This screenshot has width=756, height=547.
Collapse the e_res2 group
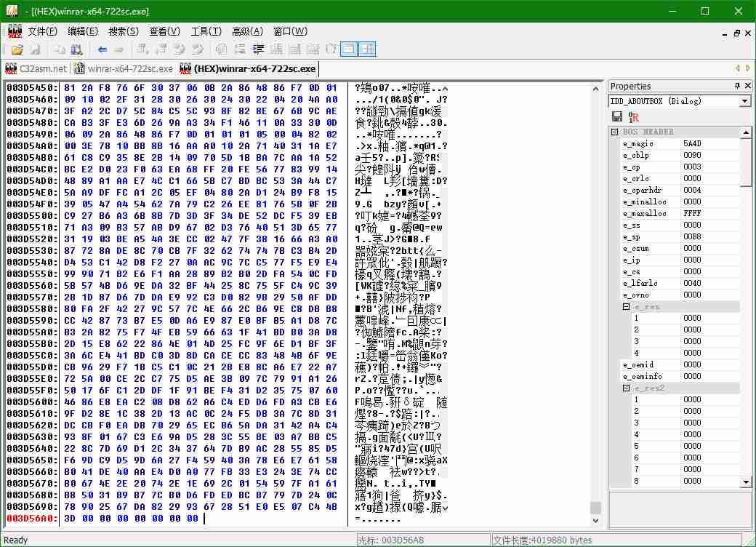tap(626, 388)
